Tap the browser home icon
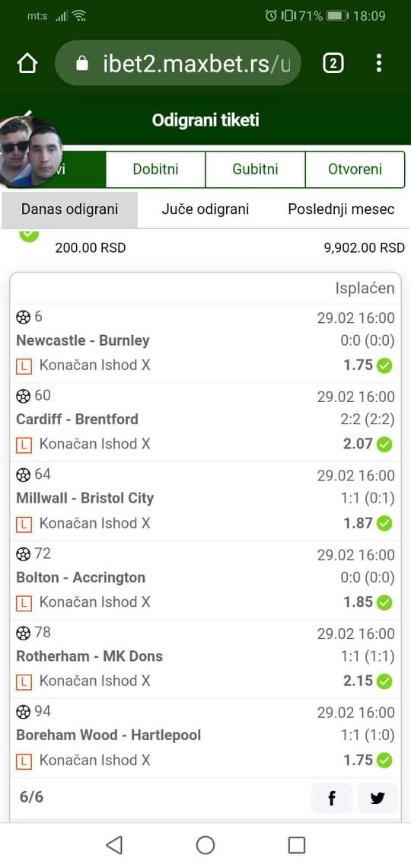This screenshot has width=411, height=868. click(x=27, y=64)
